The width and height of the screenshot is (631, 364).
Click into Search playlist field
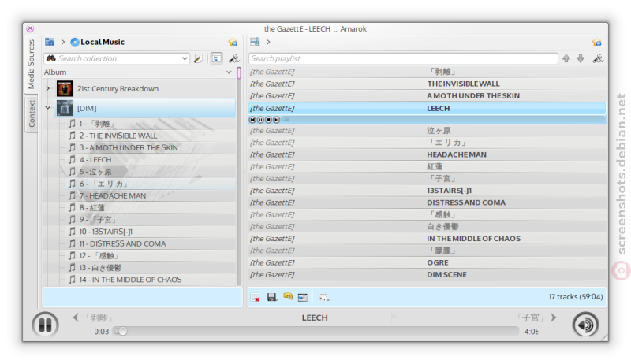pyautogui.click(x=403, y=58)
